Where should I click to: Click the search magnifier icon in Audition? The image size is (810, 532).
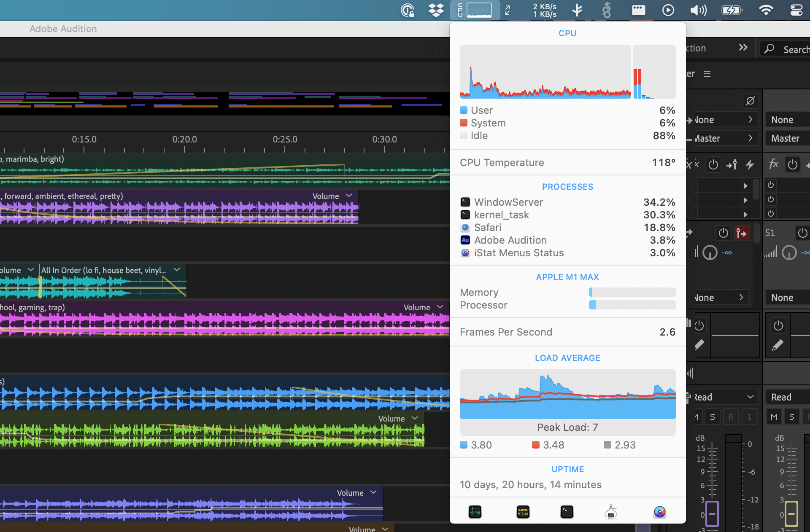pyautogui.click(x=769, y=48)
